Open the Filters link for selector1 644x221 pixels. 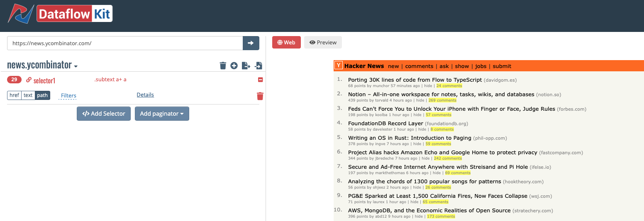(68, 96)
